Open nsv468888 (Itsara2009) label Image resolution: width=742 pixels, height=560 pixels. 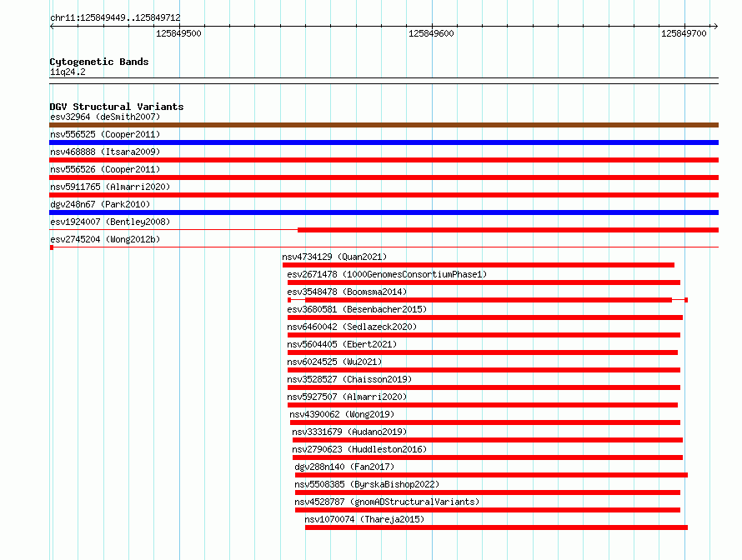105,152
